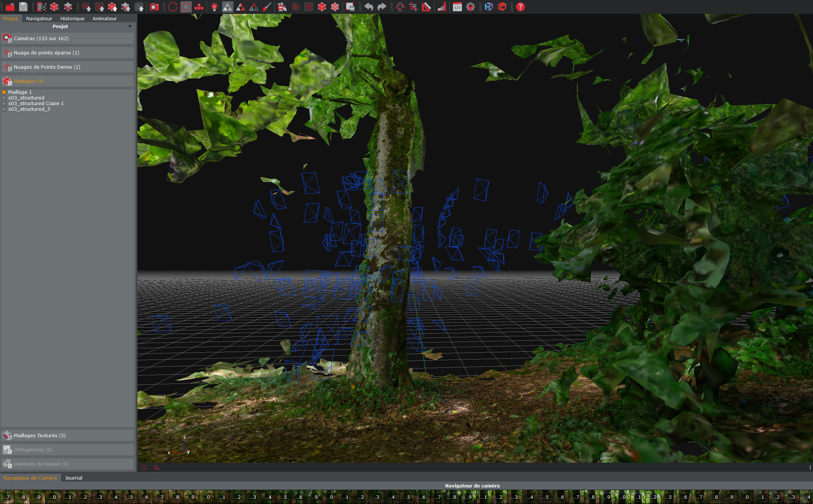Click the red camera screenshot icon
This screenshot has height=504, width=813.
(x=154, y=7)
